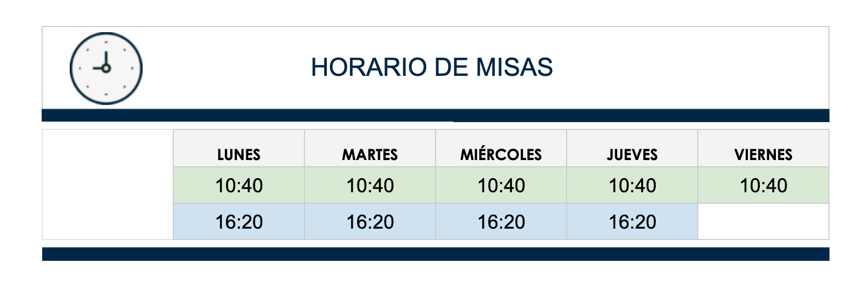Click the 16:20 cell under MARTES
Screen dimensions: 868x291
[x=370, y=221]
